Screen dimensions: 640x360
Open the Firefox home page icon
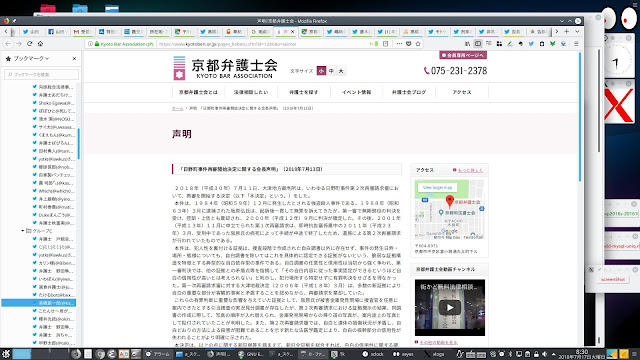[x=40, y=44]
